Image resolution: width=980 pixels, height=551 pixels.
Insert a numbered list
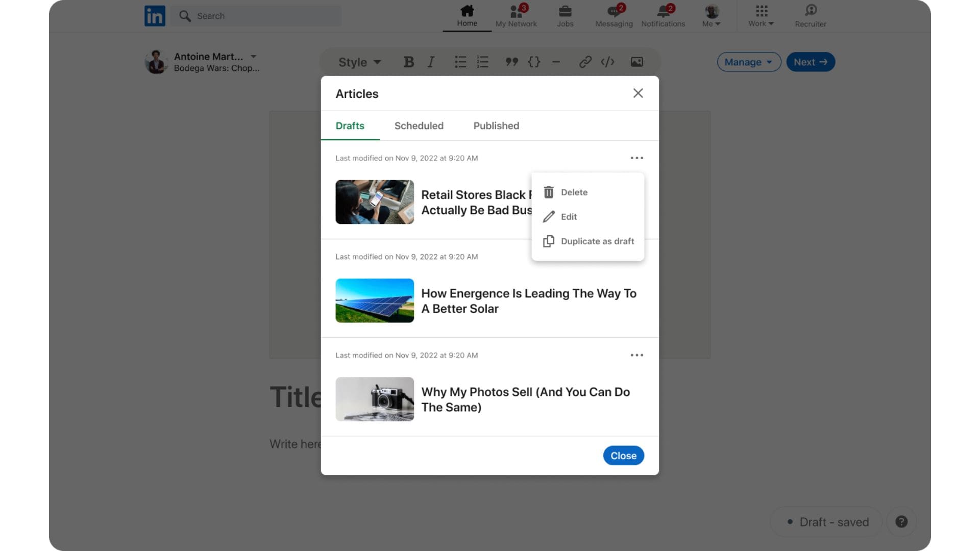tap(482, 62)
